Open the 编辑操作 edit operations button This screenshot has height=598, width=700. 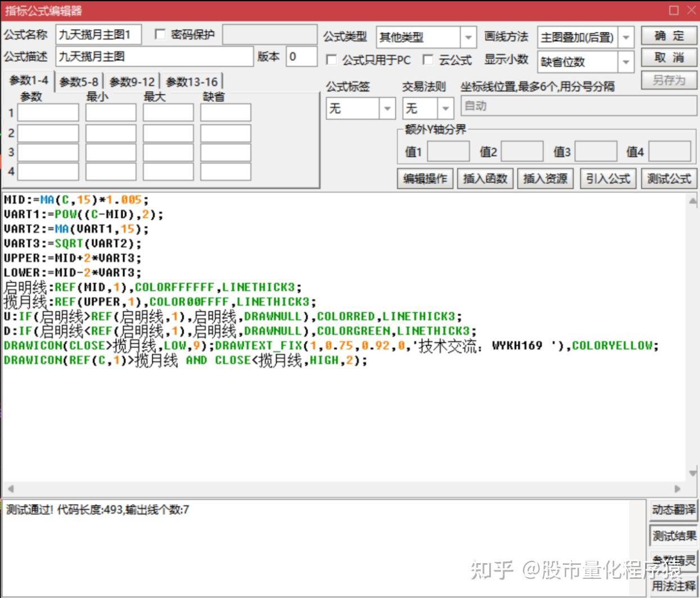[425, 178]
